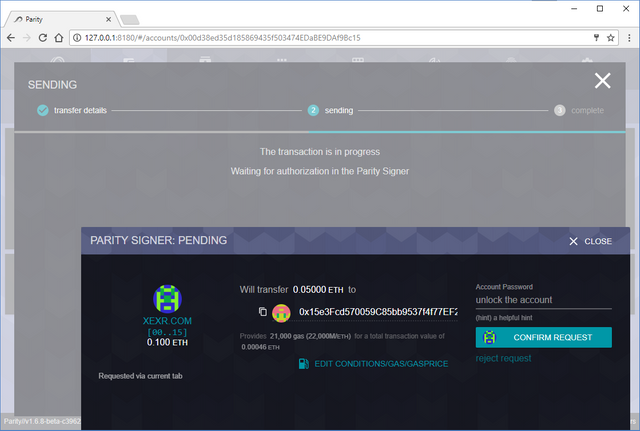This screenshot has width=640, height=431.
Task: Select the Parity browser tab
Action: tap(61, 19)
